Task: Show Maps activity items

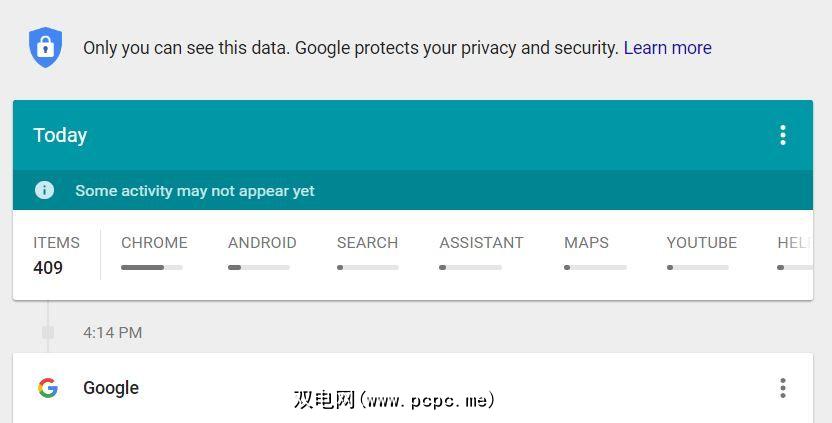Action: (x=586, y=243)
